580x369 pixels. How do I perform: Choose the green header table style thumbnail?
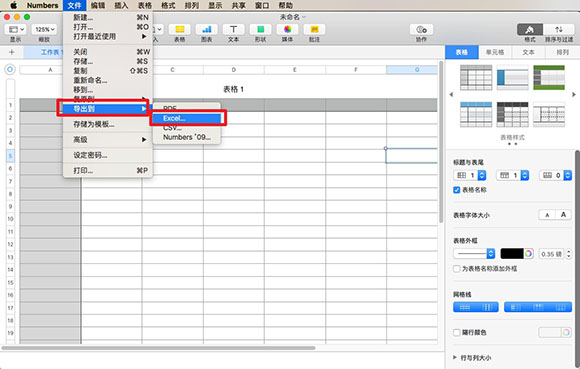549,78
